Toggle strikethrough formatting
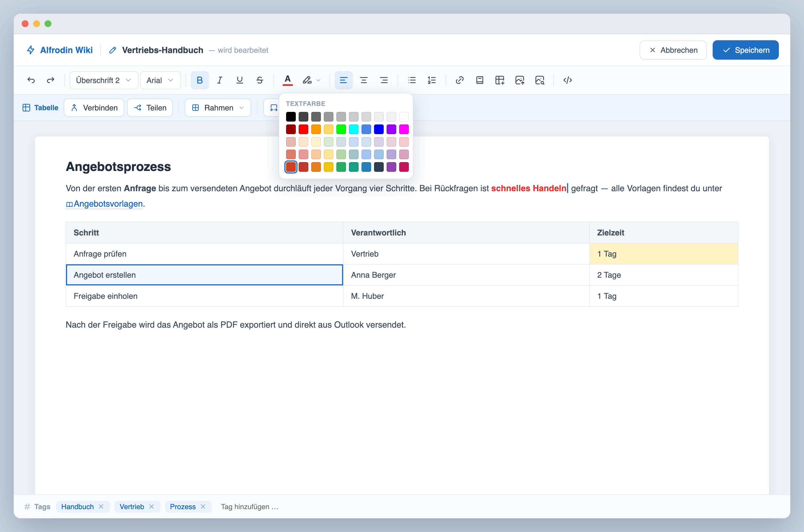The image size is (804, 532). (x=260, y=80)
